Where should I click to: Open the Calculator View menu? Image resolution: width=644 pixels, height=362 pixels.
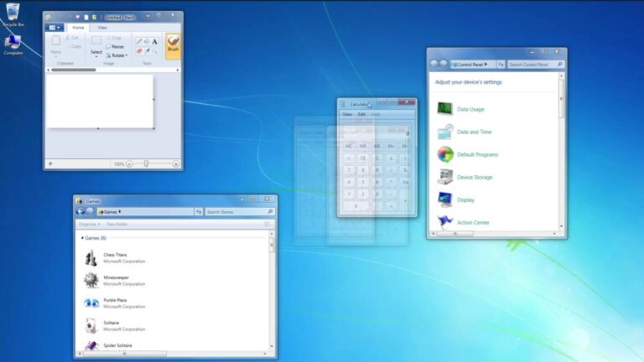point(347,114)
